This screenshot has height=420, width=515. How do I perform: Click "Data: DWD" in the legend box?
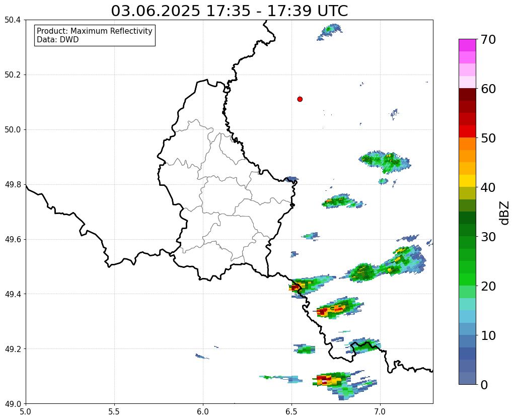[x=58, y=40]
